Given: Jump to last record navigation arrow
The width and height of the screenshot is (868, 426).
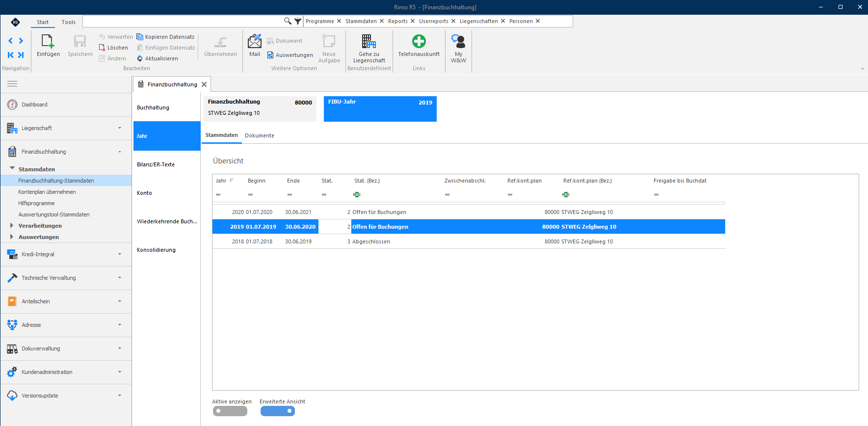Looking at the screenshot, I should tap(21, 55).
